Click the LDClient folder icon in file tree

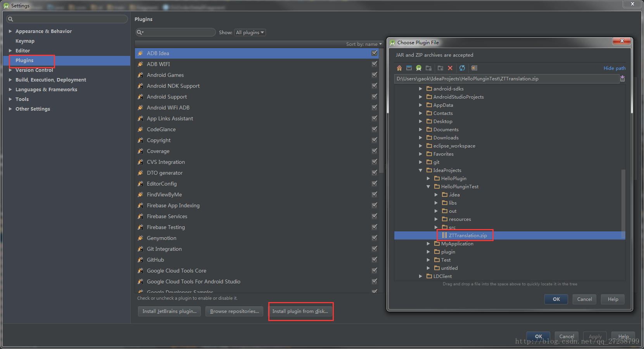point(429,276)
